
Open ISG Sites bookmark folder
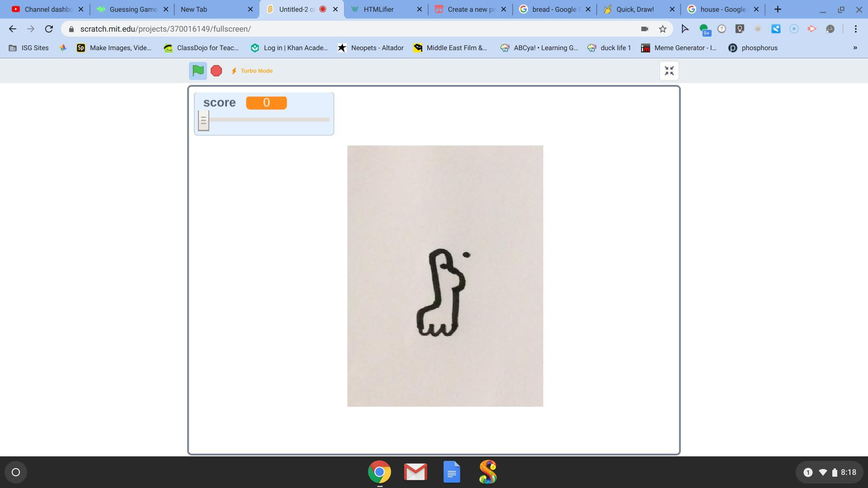29,48
